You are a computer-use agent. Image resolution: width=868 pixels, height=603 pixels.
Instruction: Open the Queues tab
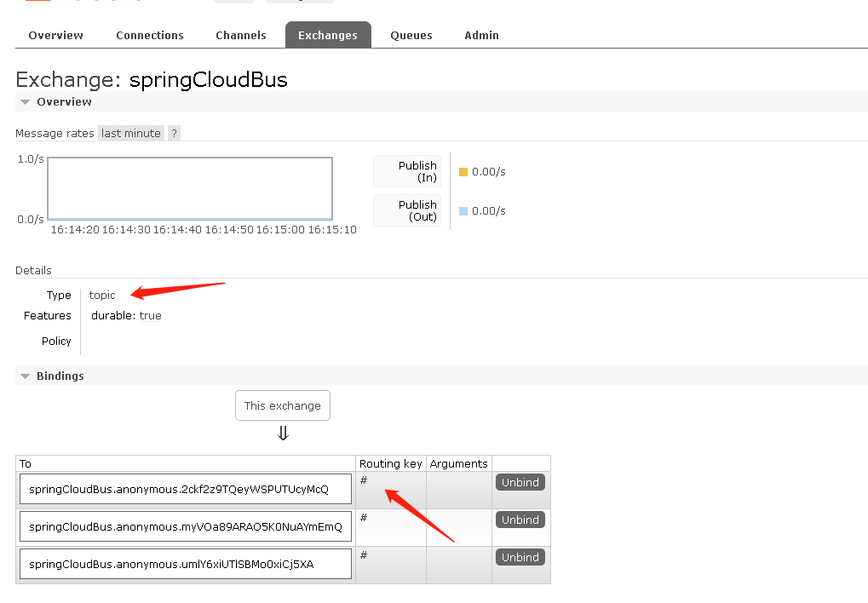pos(411,36)
